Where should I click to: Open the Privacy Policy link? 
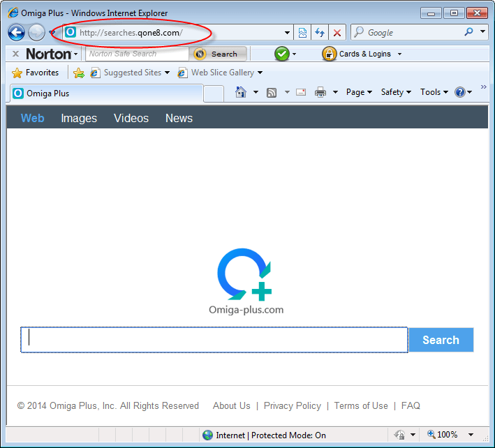[x=293, y=405]
